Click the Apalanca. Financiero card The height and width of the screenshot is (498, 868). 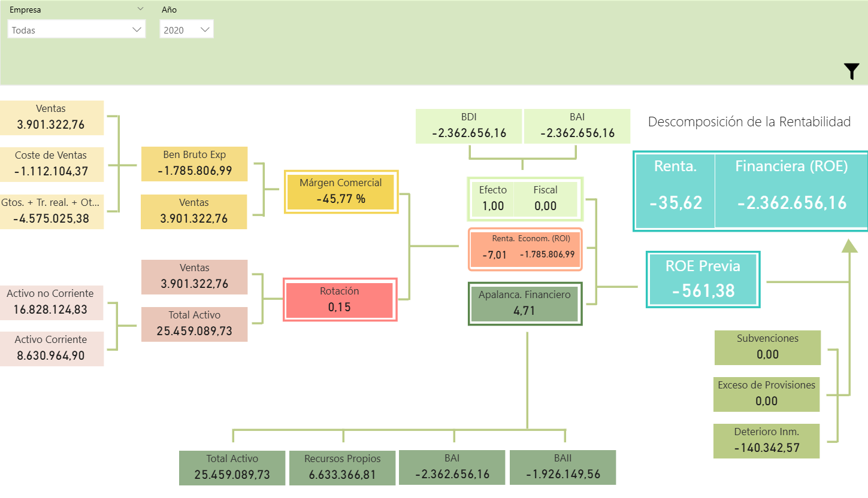pyautogui.click(x=524, y=303)
